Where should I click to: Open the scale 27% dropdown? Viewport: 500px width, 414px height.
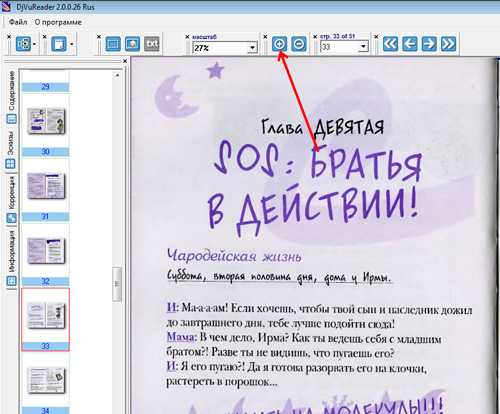pos(252,48)
